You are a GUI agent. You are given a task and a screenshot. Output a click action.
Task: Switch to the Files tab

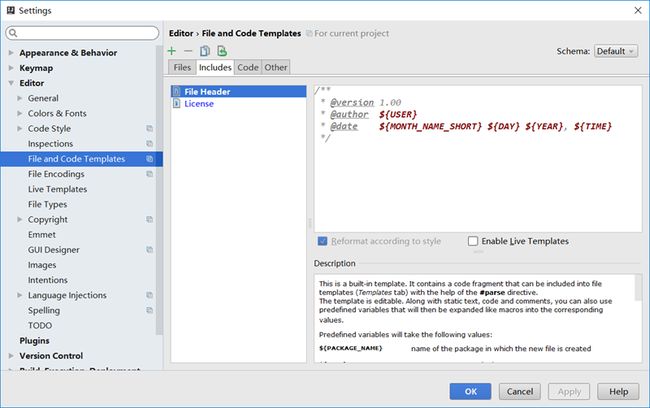pos(182,67)
